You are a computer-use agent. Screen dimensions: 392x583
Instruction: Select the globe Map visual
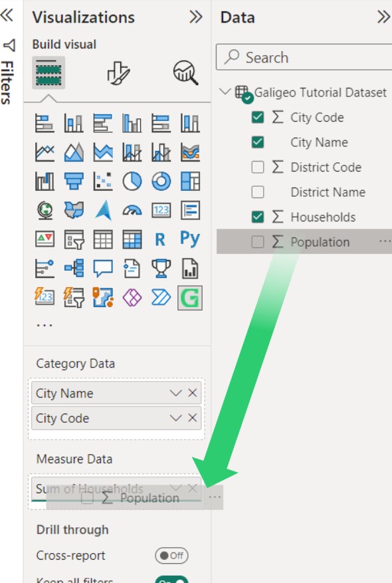pyautogui.click(x=45, y=210)
